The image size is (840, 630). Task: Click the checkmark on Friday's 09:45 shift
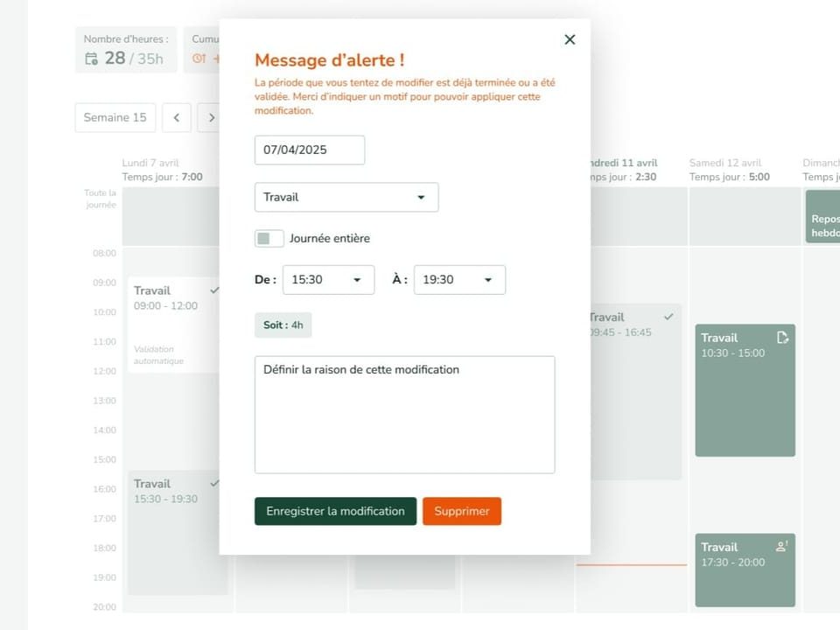[x=668, y=317]
